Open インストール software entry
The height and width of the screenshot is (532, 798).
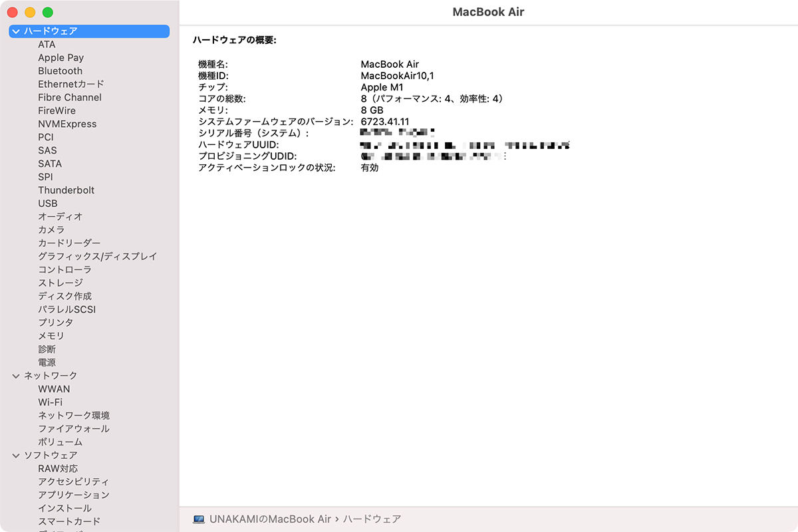click(65, 509)
